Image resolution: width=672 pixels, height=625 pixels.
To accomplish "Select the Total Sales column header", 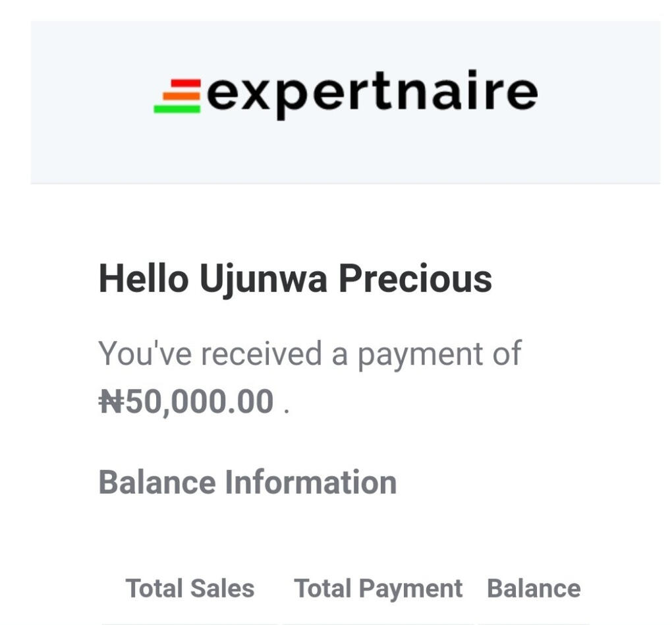I will click(x=190, y=589).
